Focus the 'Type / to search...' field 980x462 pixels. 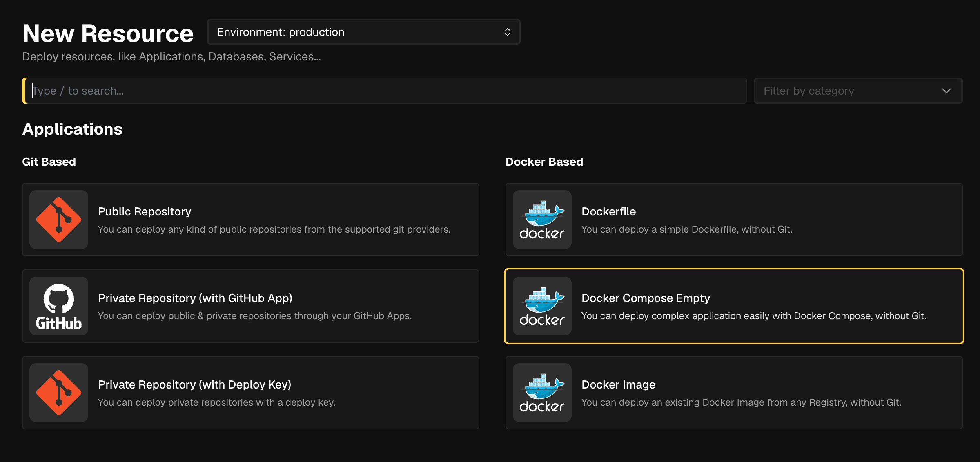(x=385, y=91)
